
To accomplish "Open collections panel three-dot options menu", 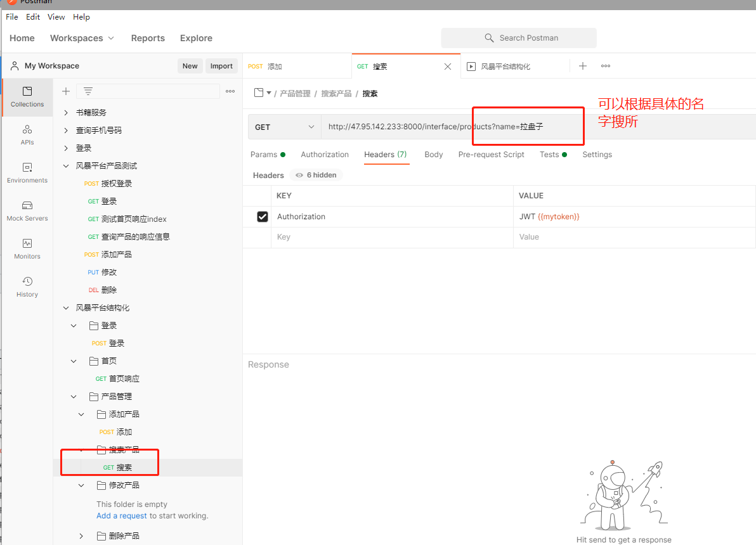I will click(x=230, y=91).
